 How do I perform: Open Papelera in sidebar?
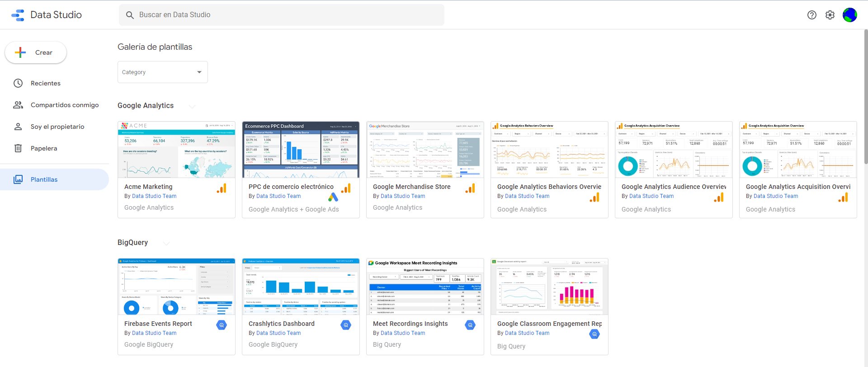[x=43, y=148]
